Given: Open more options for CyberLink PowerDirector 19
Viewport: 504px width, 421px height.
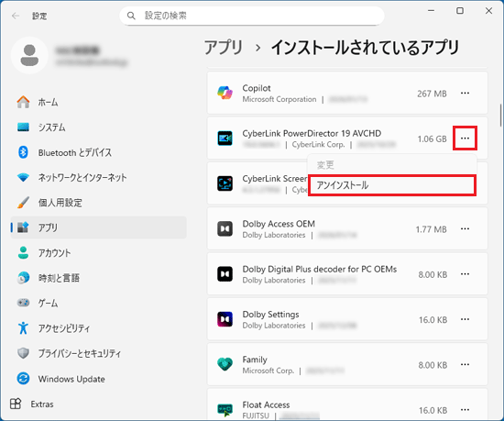Looking at the screenshot, I should tap(465, 138).
